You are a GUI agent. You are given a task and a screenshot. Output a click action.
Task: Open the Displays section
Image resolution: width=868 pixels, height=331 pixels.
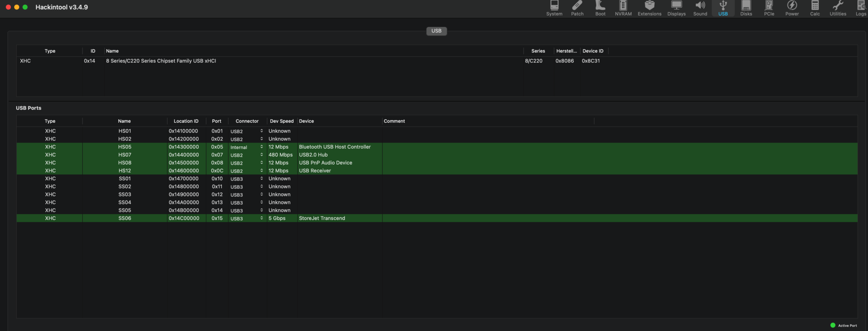tap(676, 8)
